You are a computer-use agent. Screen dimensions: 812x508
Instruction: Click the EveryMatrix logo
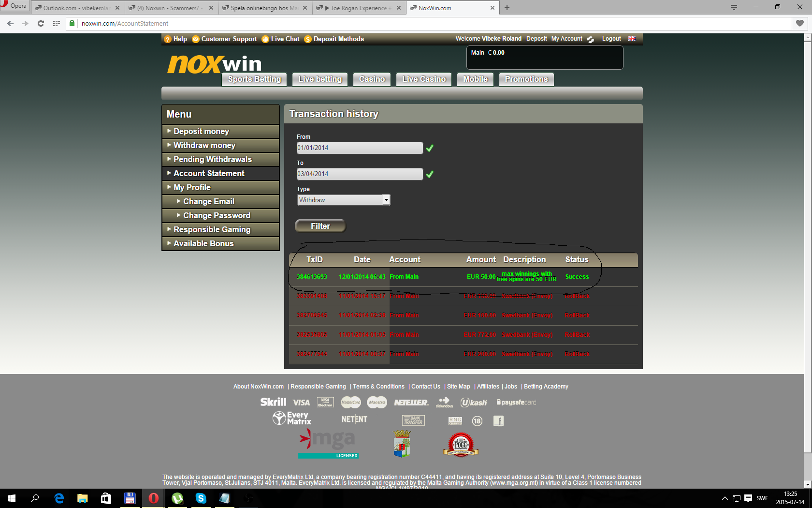click(x=292, y=418)
